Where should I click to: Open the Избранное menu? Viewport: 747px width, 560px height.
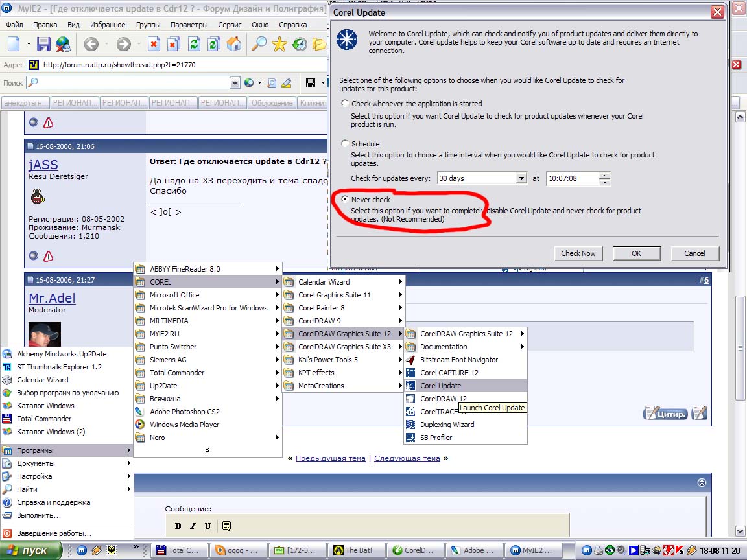(x=108, y=25)
